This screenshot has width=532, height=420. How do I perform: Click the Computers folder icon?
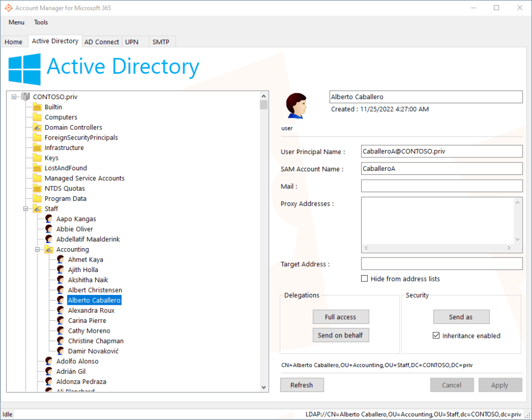37,117
